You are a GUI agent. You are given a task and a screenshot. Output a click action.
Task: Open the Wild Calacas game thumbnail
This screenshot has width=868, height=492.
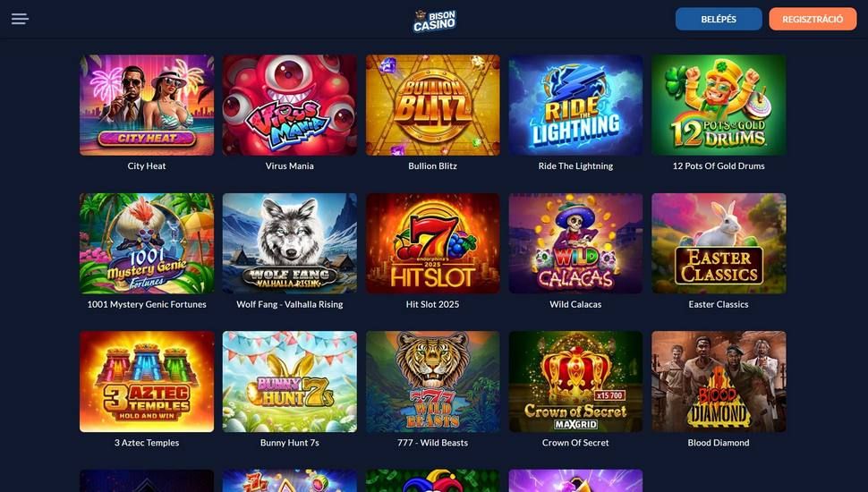575,243
